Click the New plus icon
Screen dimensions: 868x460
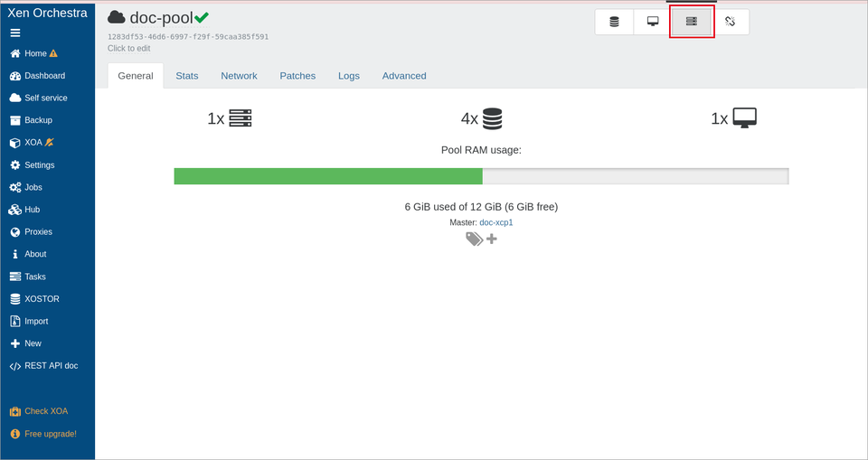15,343
